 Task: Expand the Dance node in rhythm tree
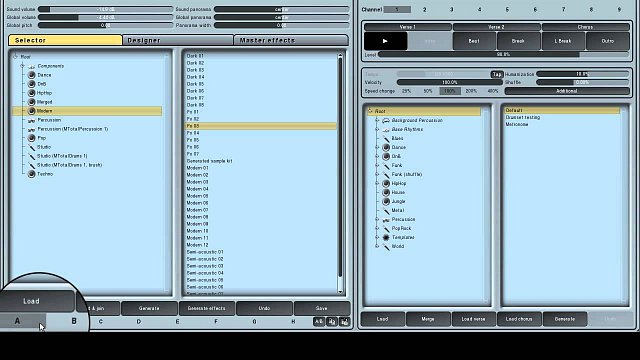pyautogui.click(x=377, y=147)
